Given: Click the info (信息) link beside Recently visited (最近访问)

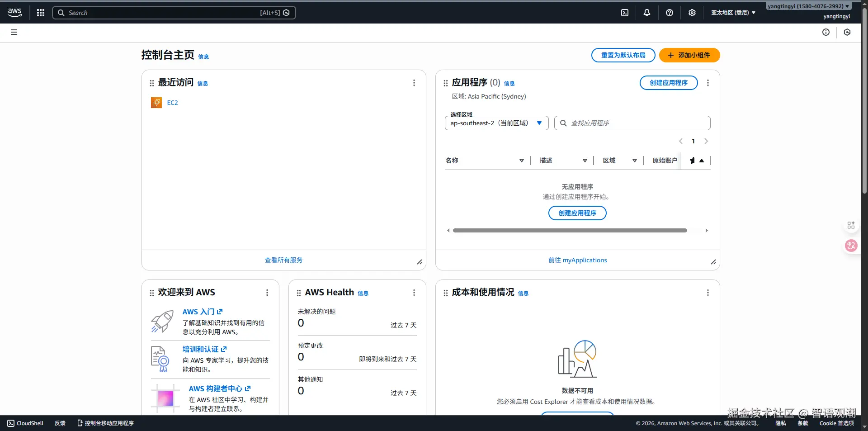Looking at the screenshot, I should (203, 84).
